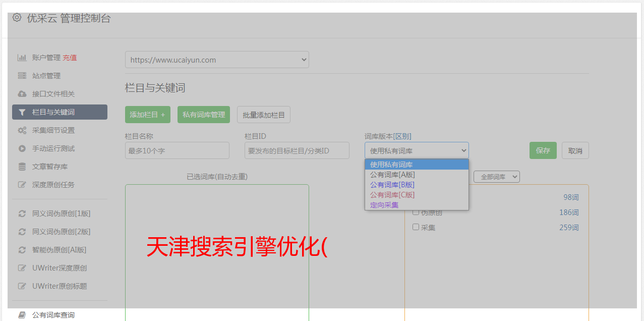The image size is (644, 321).
Task: Click the 私有词库管理 button
Action: pos(204,115)
